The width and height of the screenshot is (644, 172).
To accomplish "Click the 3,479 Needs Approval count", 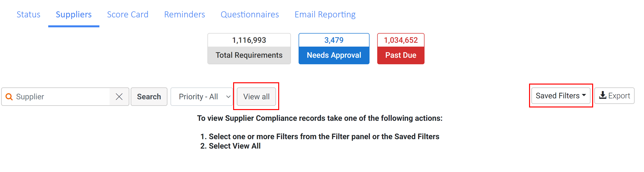I will pos(334,40).
